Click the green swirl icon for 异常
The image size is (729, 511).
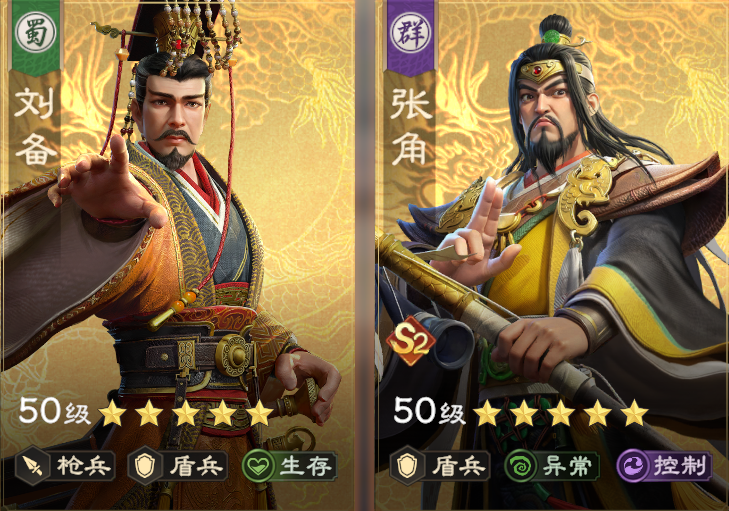coord(520,465)
